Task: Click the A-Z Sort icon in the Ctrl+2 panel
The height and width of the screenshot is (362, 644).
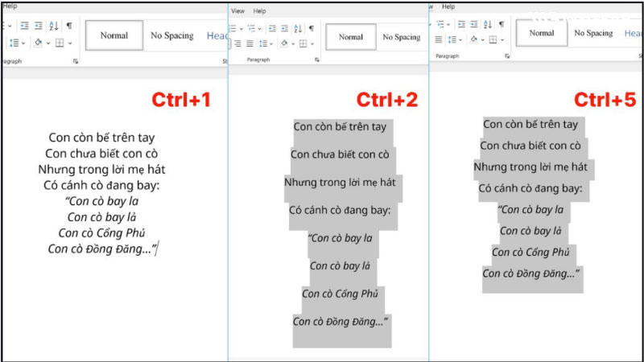Action: (298, 28)
